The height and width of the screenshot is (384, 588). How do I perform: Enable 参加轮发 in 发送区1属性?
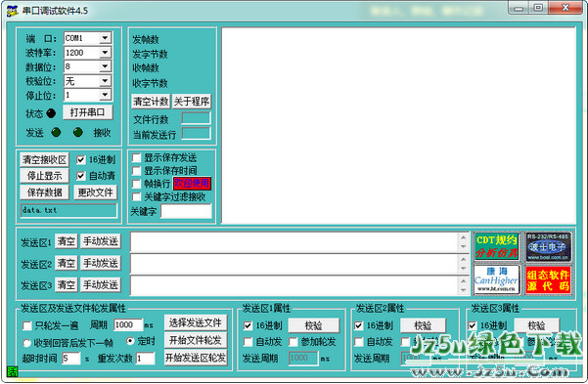click(x=294, y=342)
